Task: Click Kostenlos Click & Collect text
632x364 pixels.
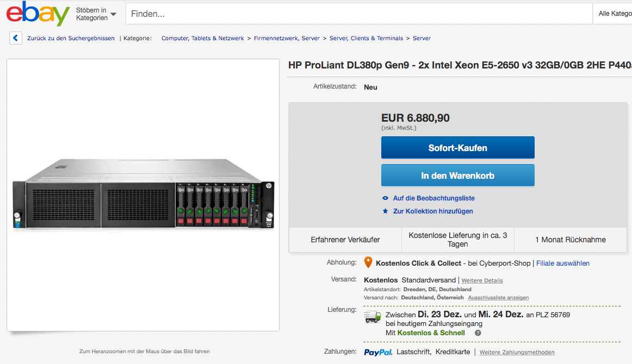Action: (418, 263)
